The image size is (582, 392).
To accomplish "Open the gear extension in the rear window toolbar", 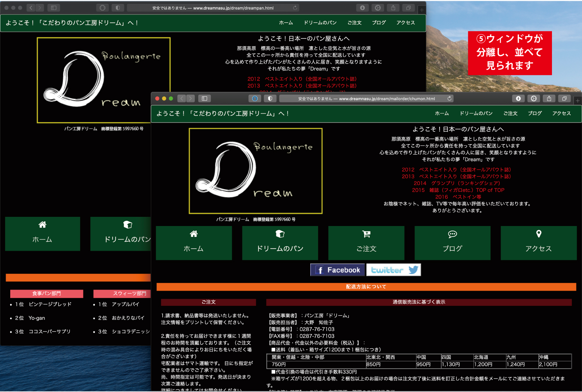I will [378, 8].
